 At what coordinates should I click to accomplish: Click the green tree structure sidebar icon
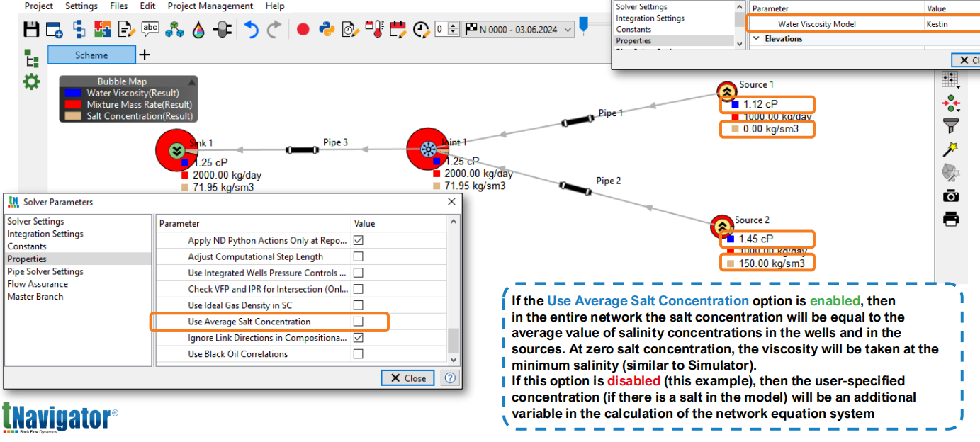[31, 58]
